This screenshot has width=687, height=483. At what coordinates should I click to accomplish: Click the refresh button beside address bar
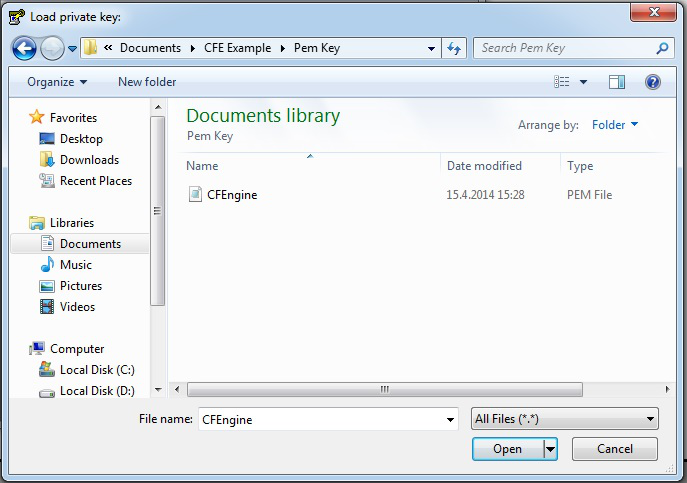[455, 48]
